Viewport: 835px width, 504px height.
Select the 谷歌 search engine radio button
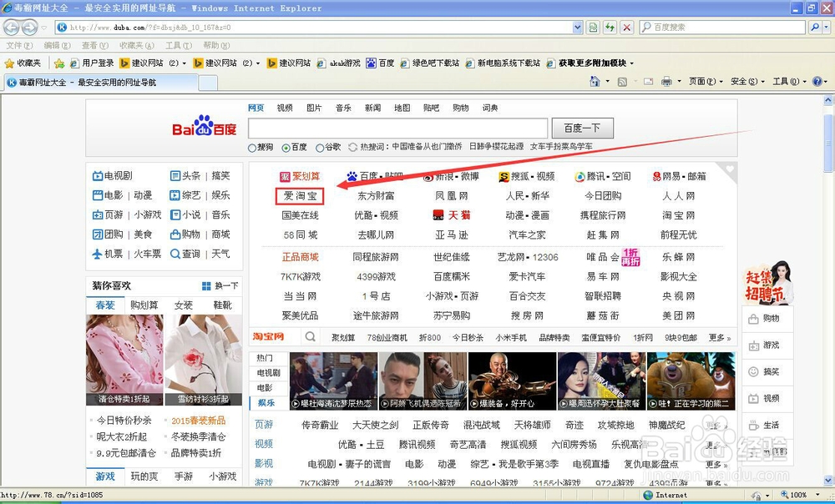click(320, 148)
